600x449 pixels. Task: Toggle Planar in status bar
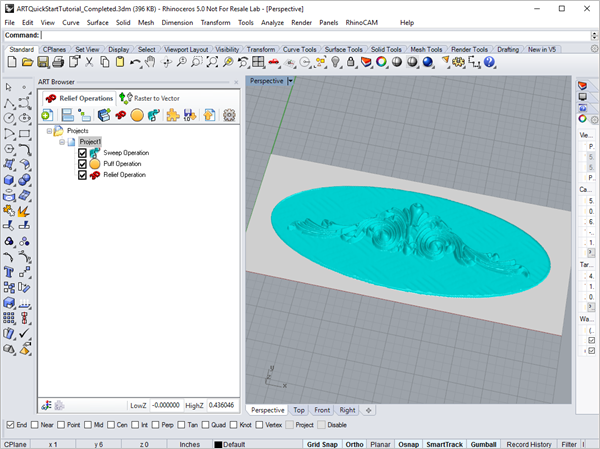380,444
